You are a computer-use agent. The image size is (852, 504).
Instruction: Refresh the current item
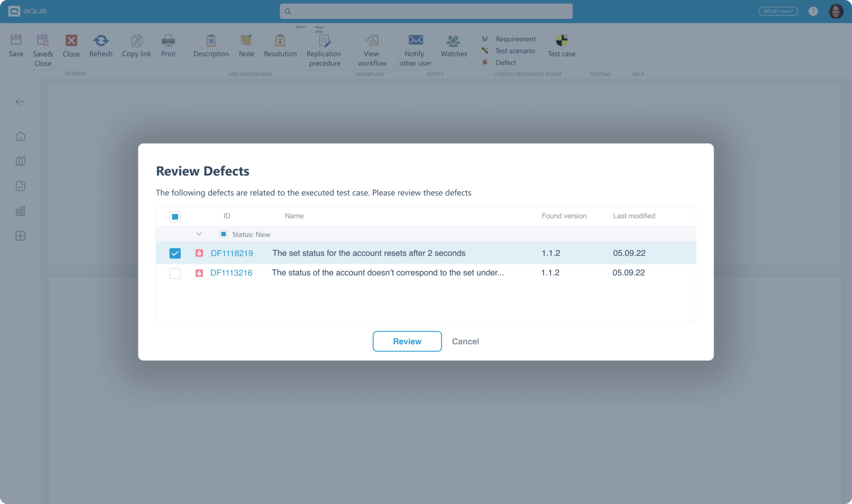pos(101,47)
